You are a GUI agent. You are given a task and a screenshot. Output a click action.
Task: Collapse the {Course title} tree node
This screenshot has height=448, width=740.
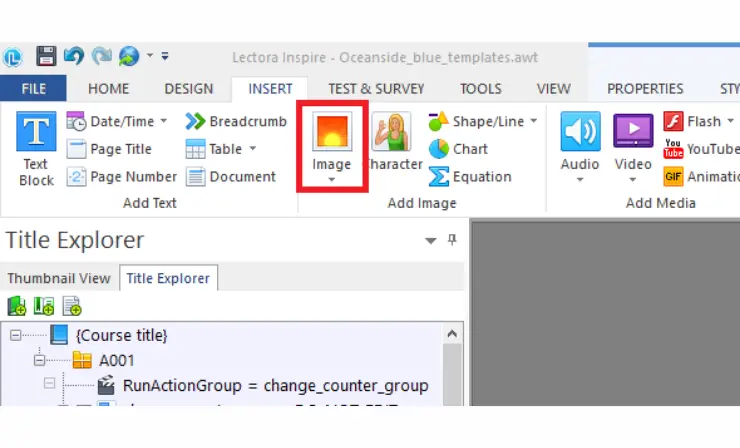pos(16,336)
